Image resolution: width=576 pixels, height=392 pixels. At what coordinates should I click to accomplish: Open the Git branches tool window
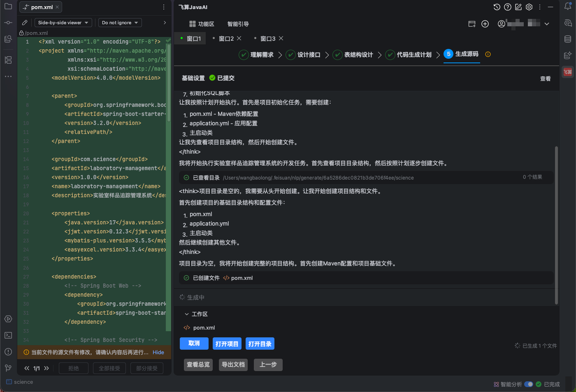pos(8,368)
